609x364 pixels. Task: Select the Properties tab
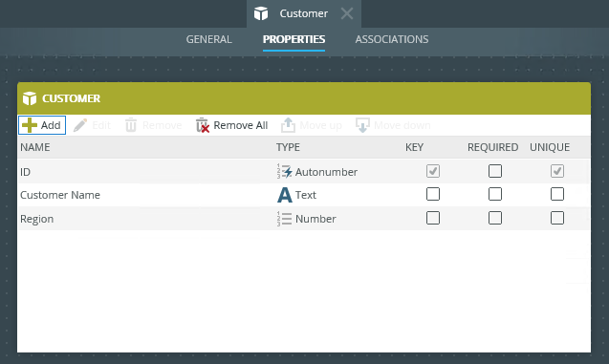tap(294, 39)
